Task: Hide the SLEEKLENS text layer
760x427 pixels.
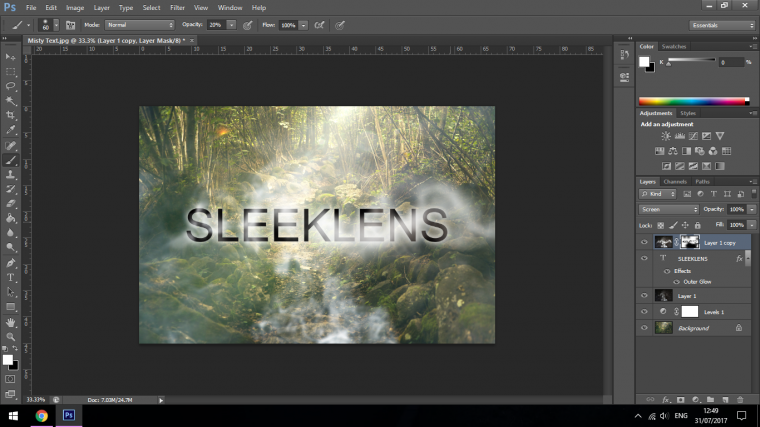Action: tap(644, 258)
